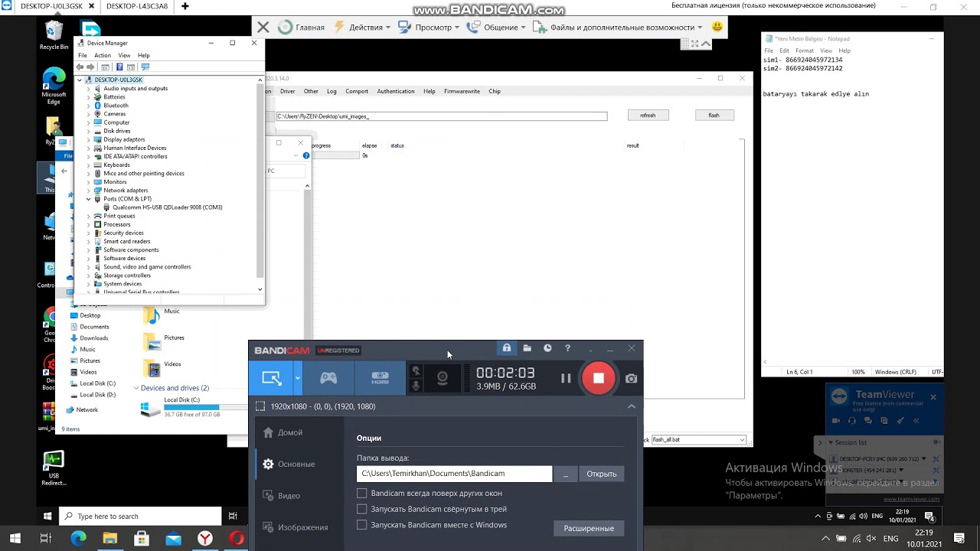Click TeamViewer smiley feedback icon
Screen dimensions: 980x551
coord(717,27)
